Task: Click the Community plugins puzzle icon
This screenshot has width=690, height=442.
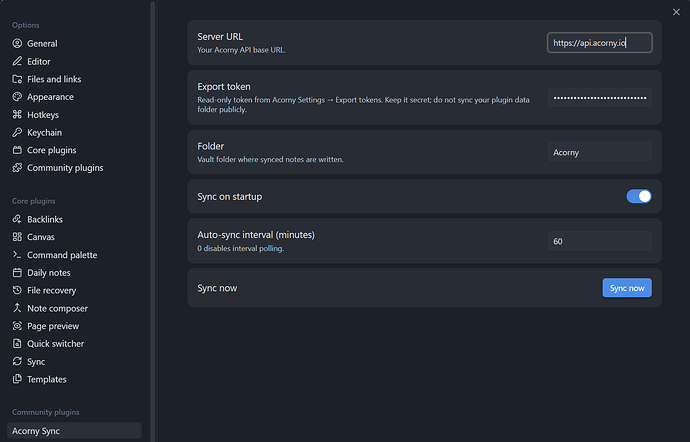Action: click(17, 168)
